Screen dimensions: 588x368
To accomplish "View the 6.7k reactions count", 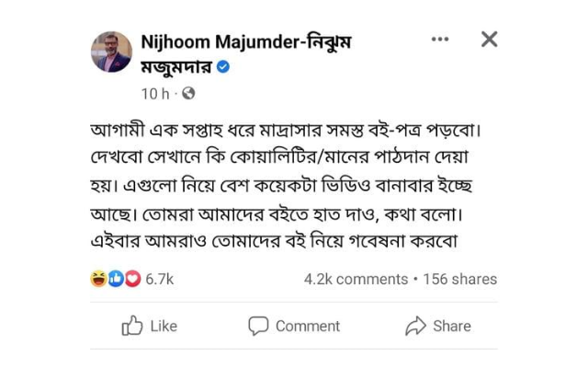I will click(x=159, y=279).
